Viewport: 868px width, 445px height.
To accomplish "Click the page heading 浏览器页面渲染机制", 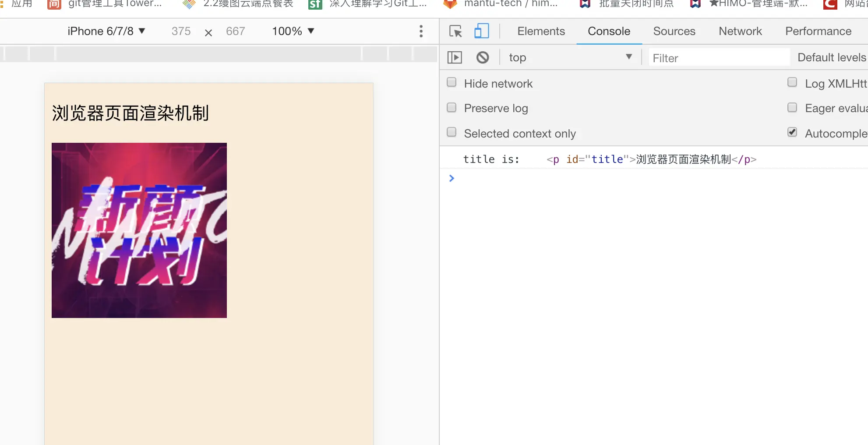I will (x=131, y=113).
